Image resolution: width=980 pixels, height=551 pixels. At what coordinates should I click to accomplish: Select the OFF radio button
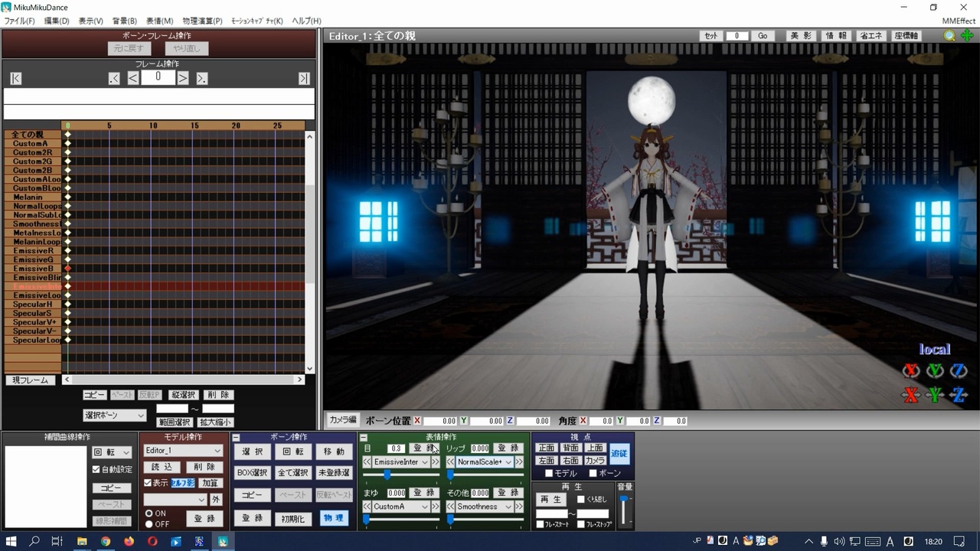coord(149,524)
